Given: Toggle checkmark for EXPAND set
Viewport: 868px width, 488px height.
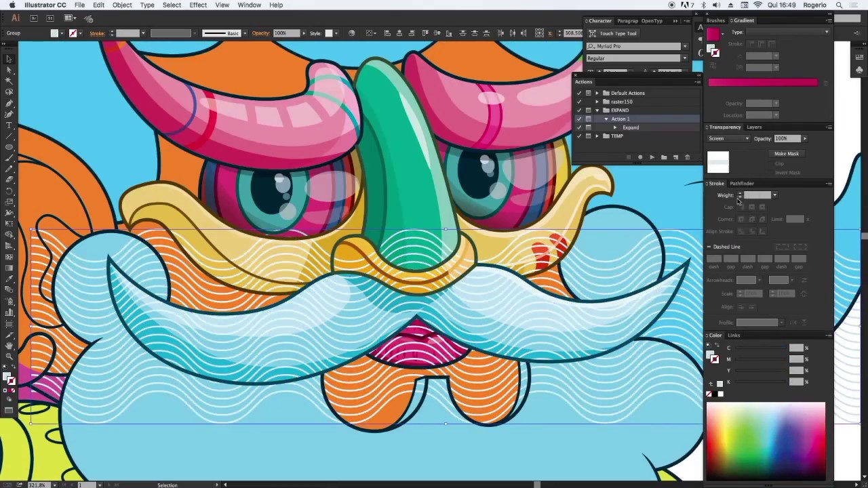Looking at the screenshot, I should coord(579,110).
